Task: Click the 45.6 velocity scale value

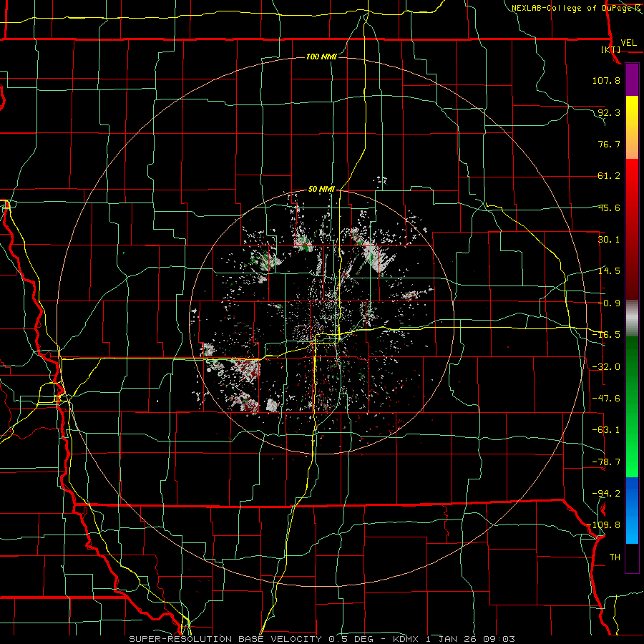Action: tap(609, 208)
